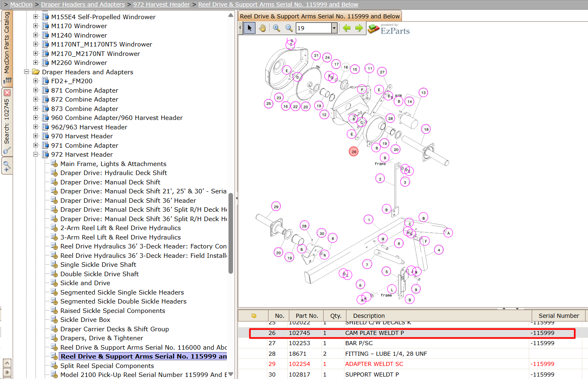Viewport: 588px width, 379px height.
Task: Close the Search 102745 tab
Action: coord(7,93)
